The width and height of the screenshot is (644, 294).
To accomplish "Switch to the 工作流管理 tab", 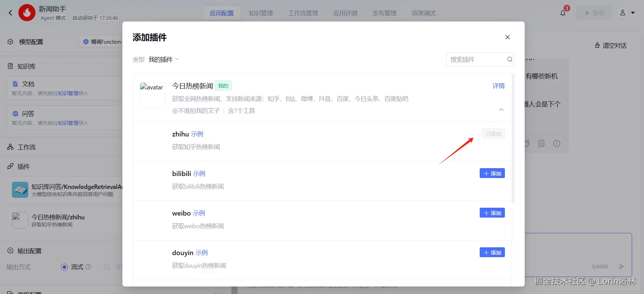I will coord(303,13).
